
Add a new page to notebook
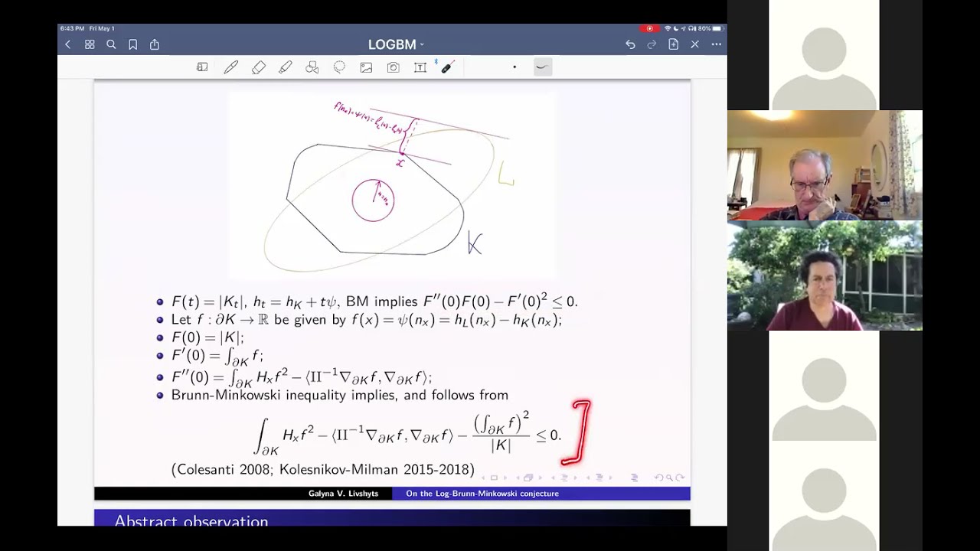[x=673, y=44]
